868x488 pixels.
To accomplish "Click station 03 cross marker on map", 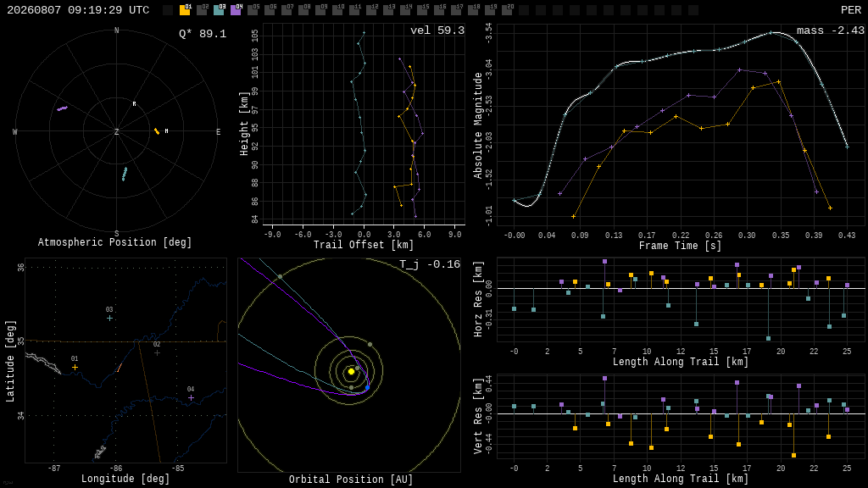I will click(109, 319).
